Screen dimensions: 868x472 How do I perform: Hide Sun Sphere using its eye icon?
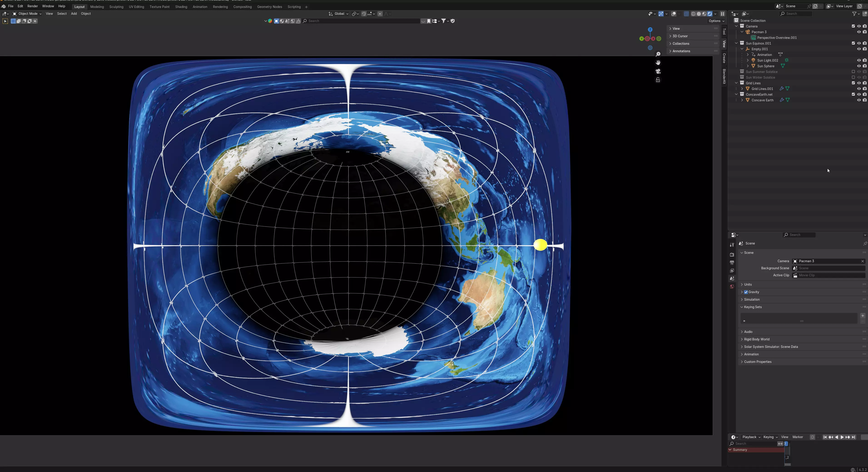pos(858,66)
